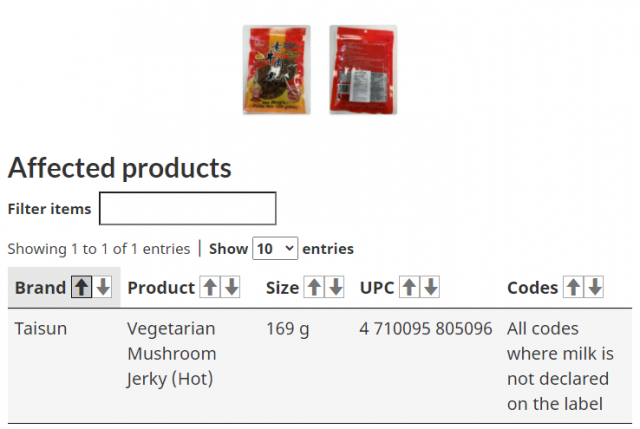Select the Taisun brand cell
This screenshot has width=640, height=429.
click(41, 329)
